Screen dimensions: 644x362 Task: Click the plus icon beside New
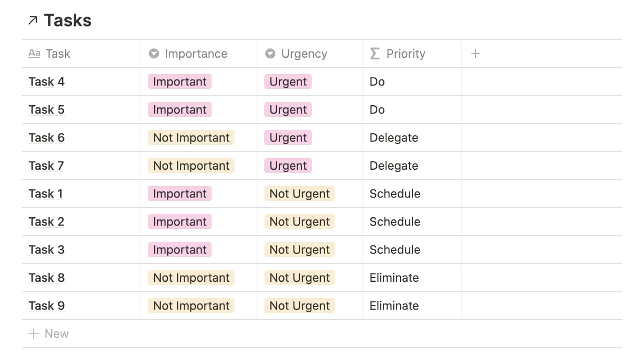pos(34,334)
